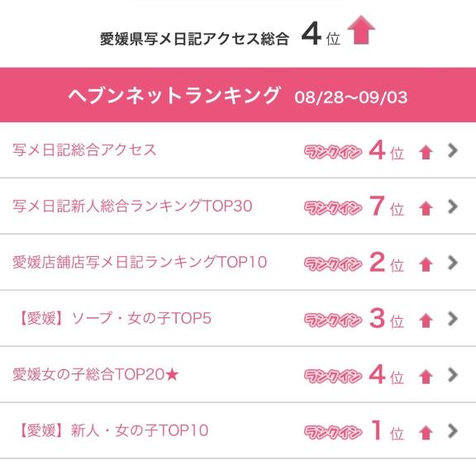Click large up arrow beside 愛媛県写メ日記アクセス総合
The width and height of the screenshot is (476, 461).
[361, 30]
